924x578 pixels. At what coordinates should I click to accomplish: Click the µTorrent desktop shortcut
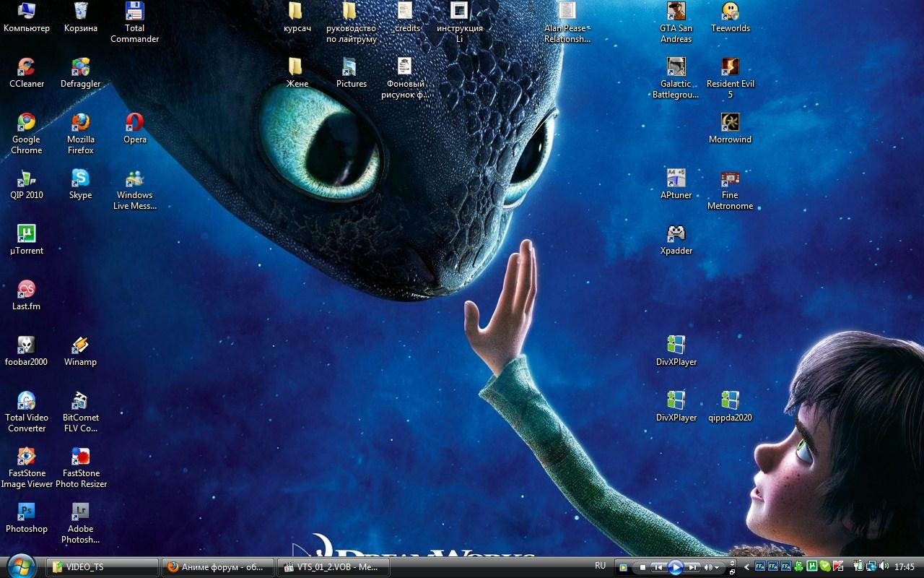click(26, 235)
